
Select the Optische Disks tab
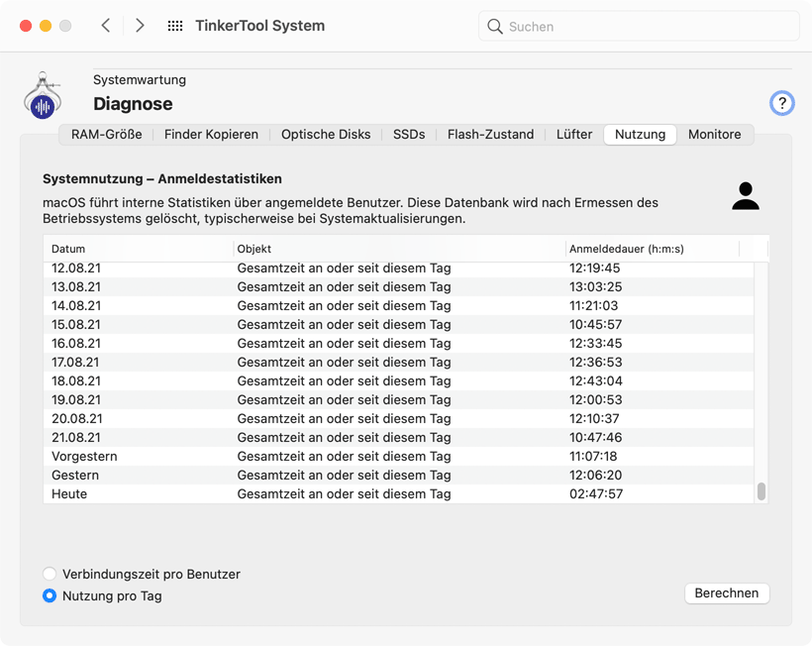click(x=326, y=134)
